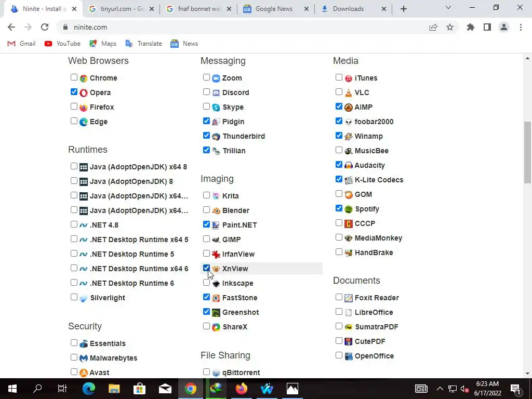
Task: Check the GIMP checkbox
Action: (206, 239)
